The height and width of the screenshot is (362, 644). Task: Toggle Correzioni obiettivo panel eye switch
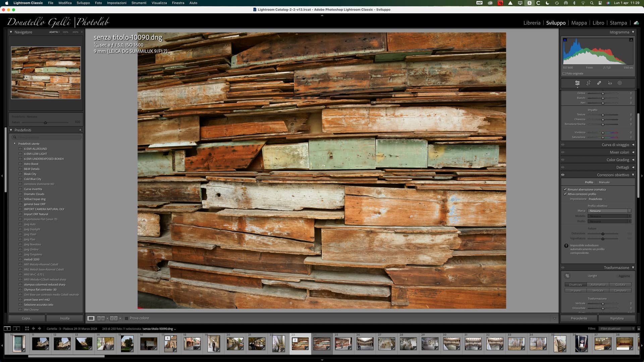563,175
